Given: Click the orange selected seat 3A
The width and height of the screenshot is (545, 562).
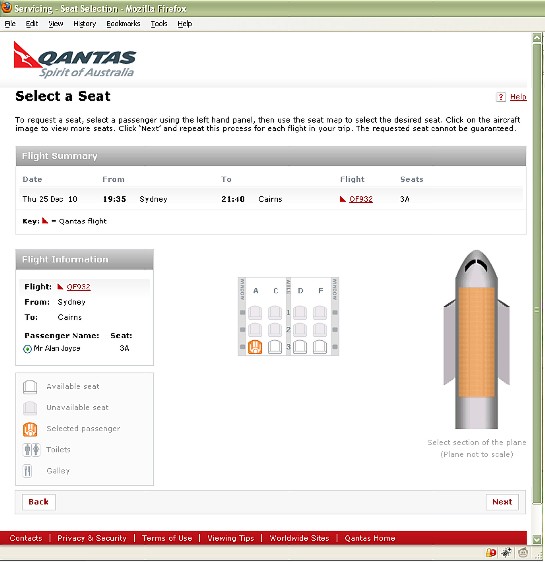Looking at the screenshot, I should (x=255, y=347).
